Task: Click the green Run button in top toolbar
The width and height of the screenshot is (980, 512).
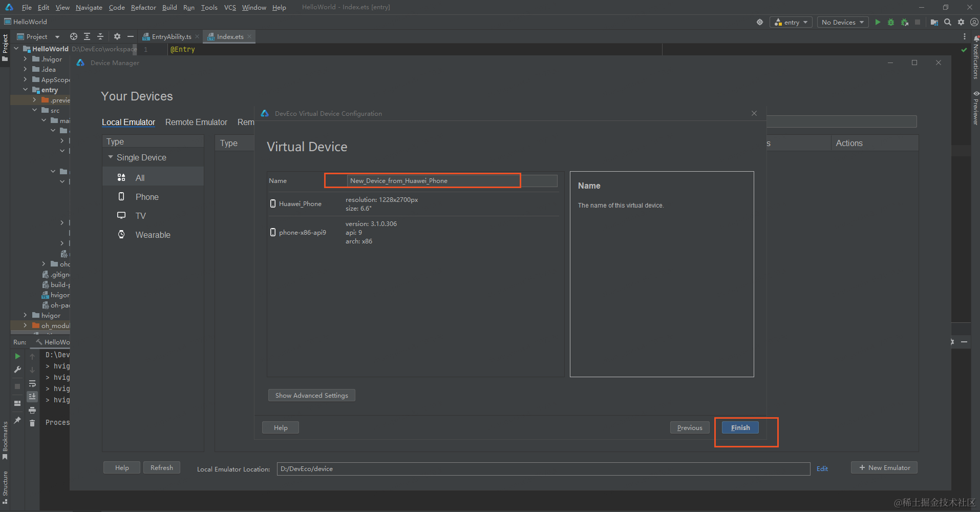Action: pos(878,22)
